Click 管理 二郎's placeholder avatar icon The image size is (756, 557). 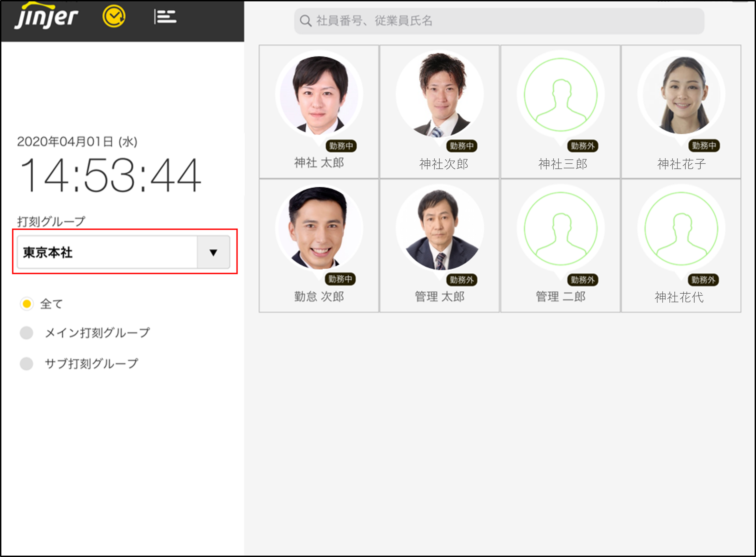[561, 229]
